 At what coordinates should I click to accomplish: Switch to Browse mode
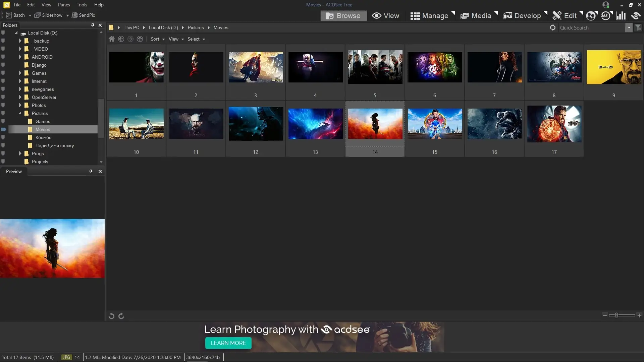point(343,16)
